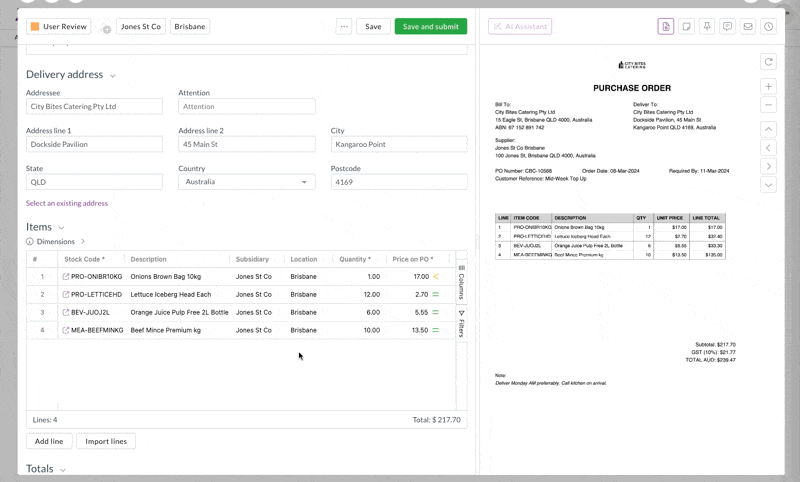This screenshot has height=482, width=800.
Task: Open stock link icon for PRO-ONIBR10KG
Action: (x=66, y=276)
